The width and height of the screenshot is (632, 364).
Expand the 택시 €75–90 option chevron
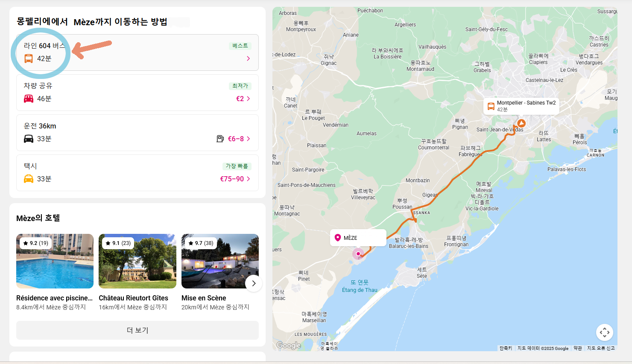pyautogui.click(x=248, y=179)
